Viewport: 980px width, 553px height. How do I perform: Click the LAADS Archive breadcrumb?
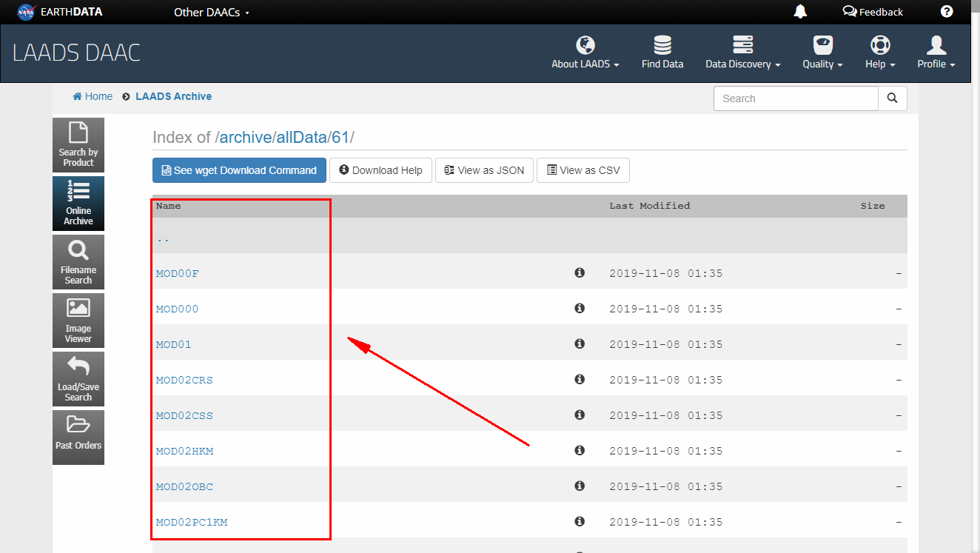(173, 96)
